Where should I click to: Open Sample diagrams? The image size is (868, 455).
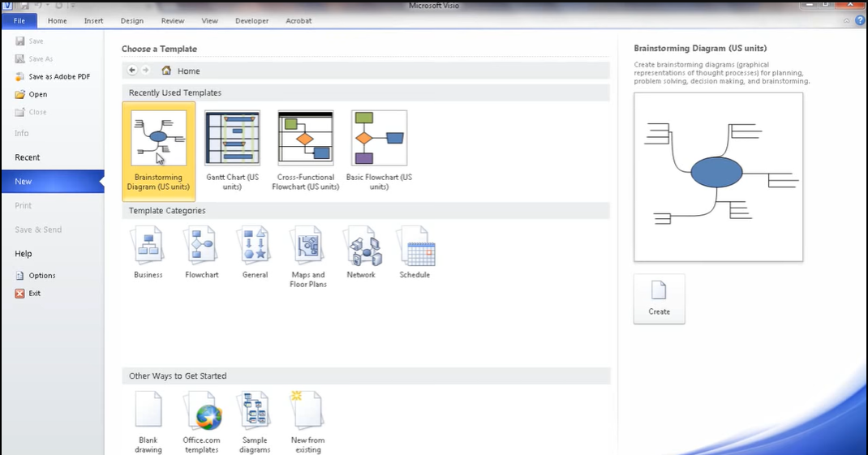[255, 423]
